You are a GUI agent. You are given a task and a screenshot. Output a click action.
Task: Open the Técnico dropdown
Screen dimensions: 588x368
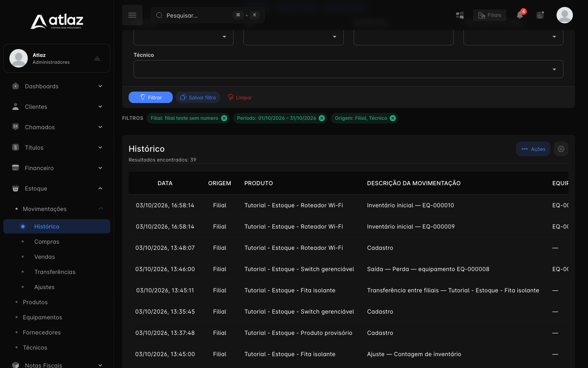tap(348, 69)
